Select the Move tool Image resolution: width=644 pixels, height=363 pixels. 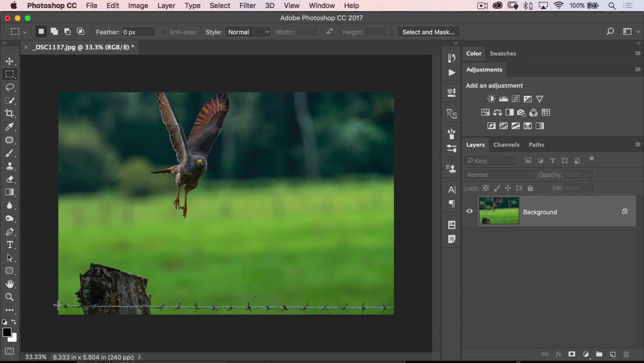click(x=10, y=61)
